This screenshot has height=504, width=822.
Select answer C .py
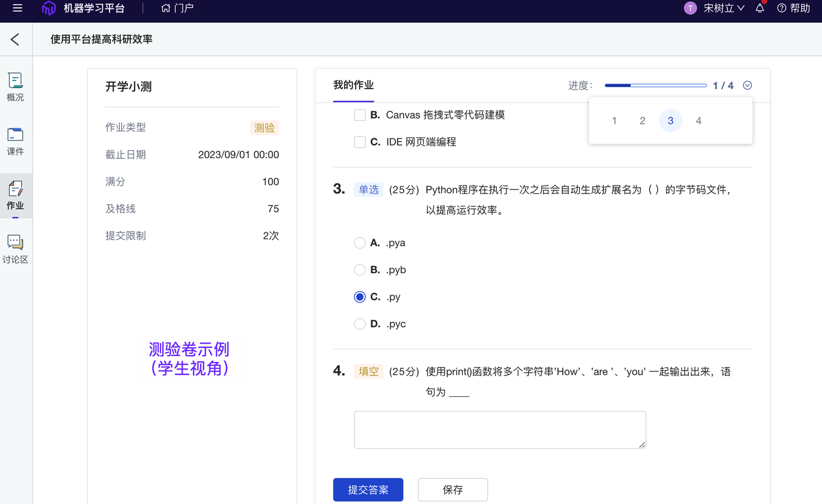click(x=360, y=297)
